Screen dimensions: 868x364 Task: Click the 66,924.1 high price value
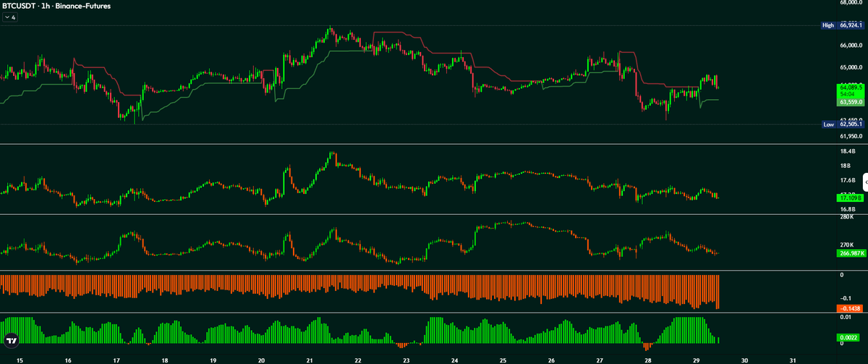click(851, 25)
